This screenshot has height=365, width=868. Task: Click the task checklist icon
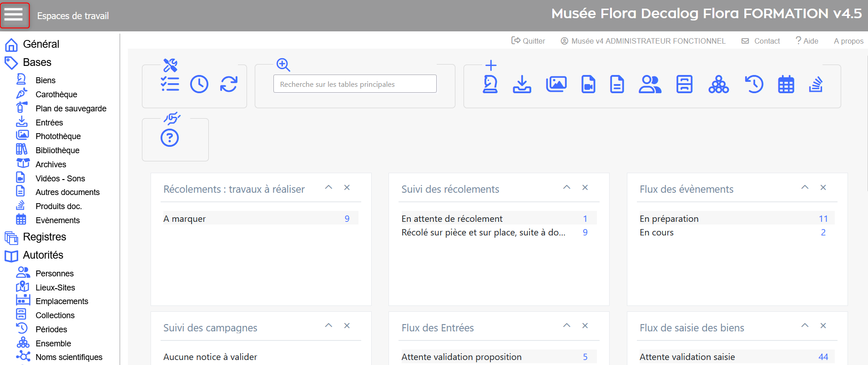click(x=170, y=84)
